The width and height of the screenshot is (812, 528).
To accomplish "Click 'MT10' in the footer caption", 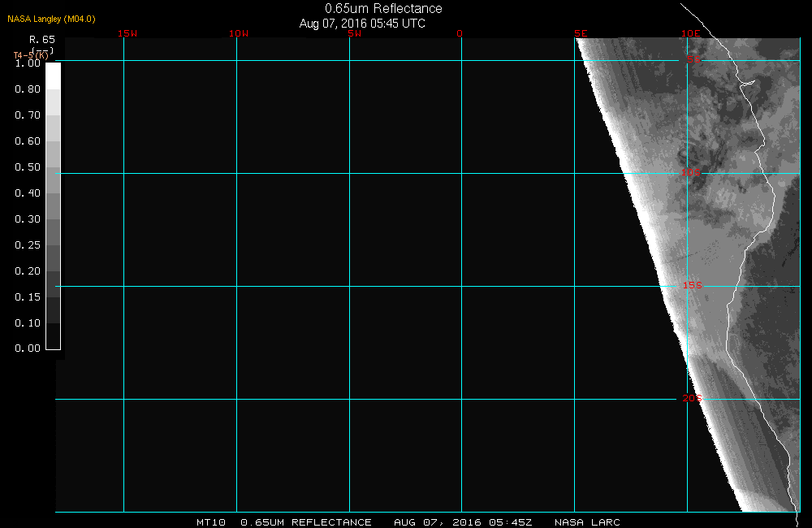I will [211, 522].
